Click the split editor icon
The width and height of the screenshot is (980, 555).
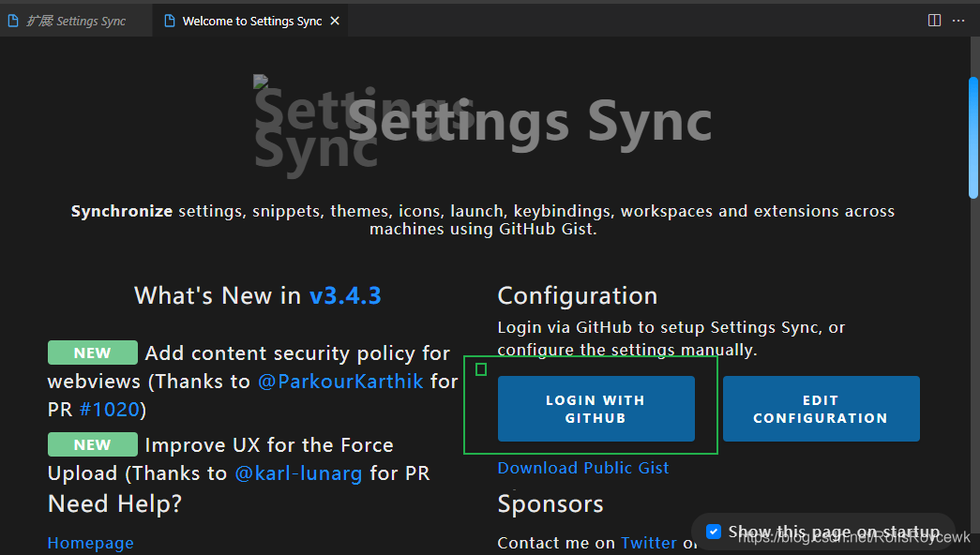[934, 21]
